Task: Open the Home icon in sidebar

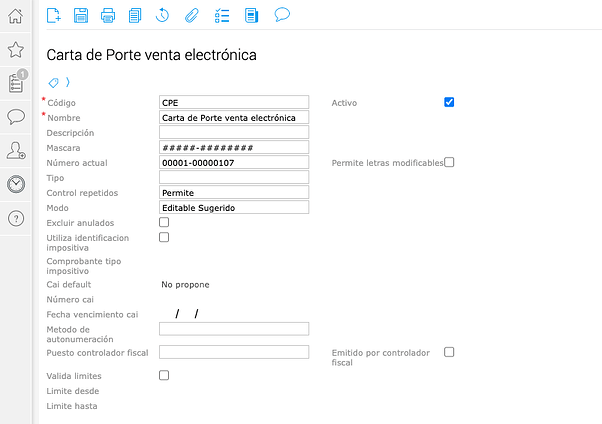Action: [16, 16]
